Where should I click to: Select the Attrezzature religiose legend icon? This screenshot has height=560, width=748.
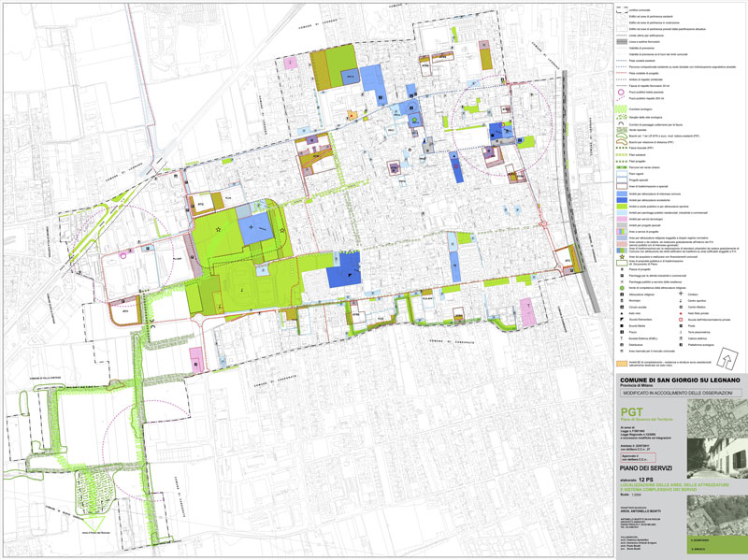(x=622, y=294)
